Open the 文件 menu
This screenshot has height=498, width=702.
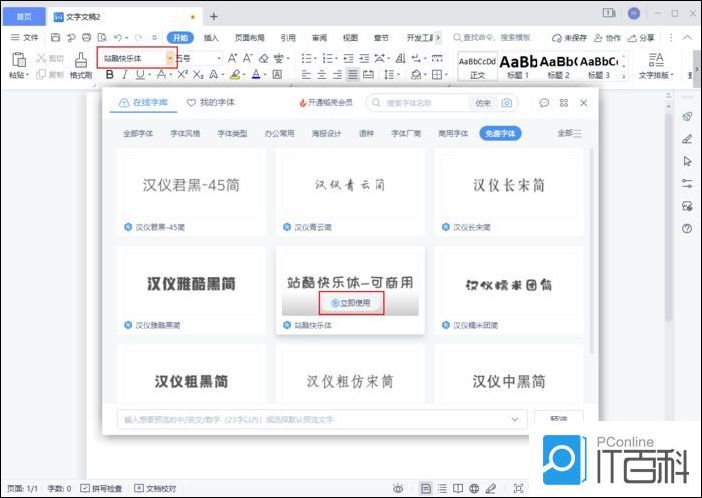pyautogui.click(x=25, y=38)
